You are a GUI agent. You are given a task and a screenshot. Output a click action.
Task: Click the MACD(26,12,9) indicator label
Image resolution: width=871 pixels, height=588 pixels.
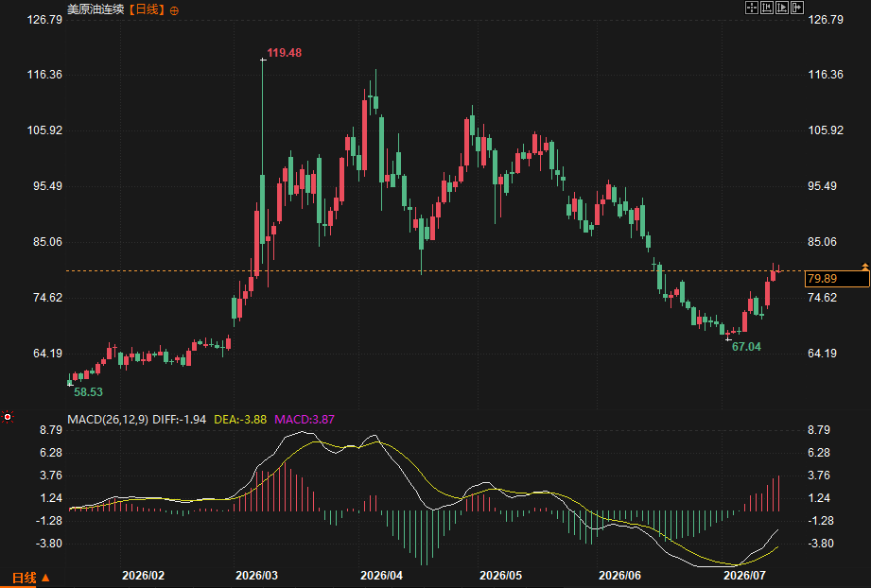click(108, 419)
